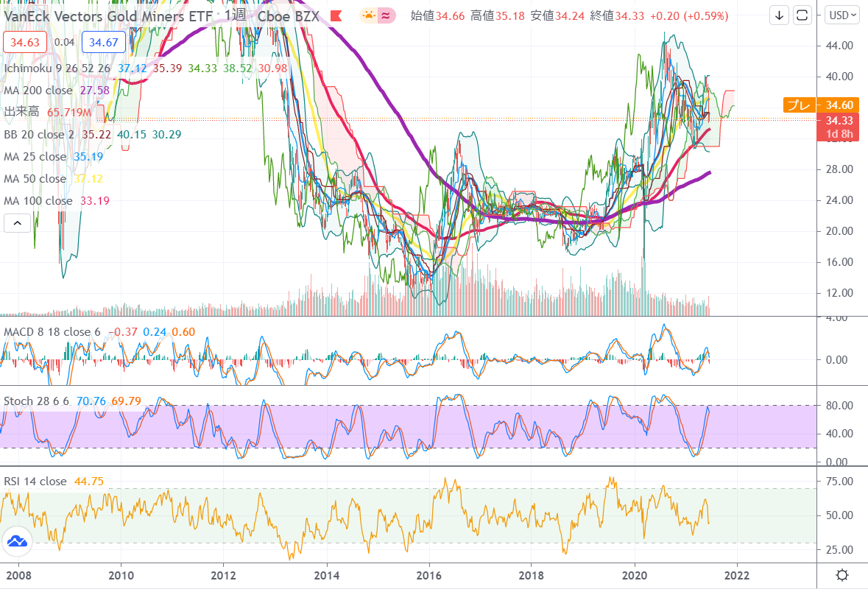Click the Cboe BZX exchange label
The height and width of the screenshot is (592, 868).
[x=289, y=16]
